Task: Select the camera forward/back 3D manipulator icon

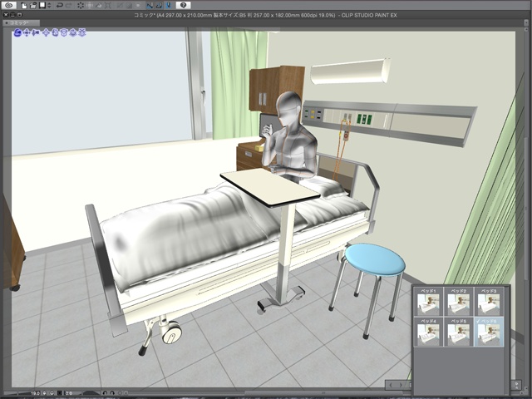Action: 36,32
